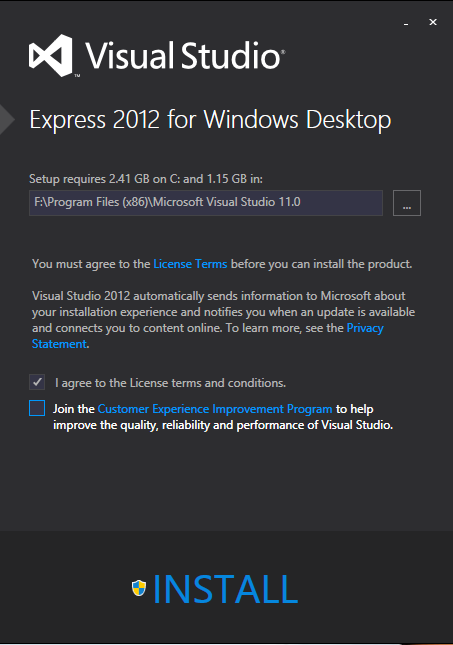This screenshot has width=453, height=645.
Task: Follow the Customer Experience Improvement Program link
Action: (x=215, y=409)
